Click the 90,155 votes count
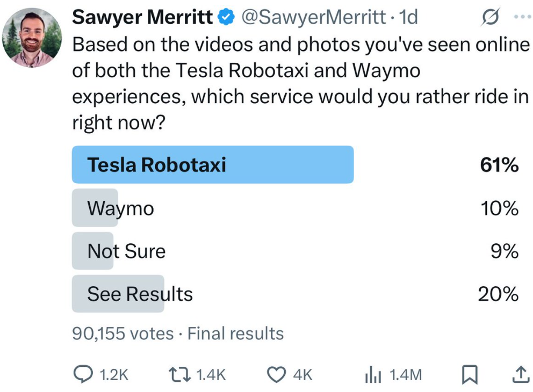This screenshot has width=533, height=392. pos(123,333)
